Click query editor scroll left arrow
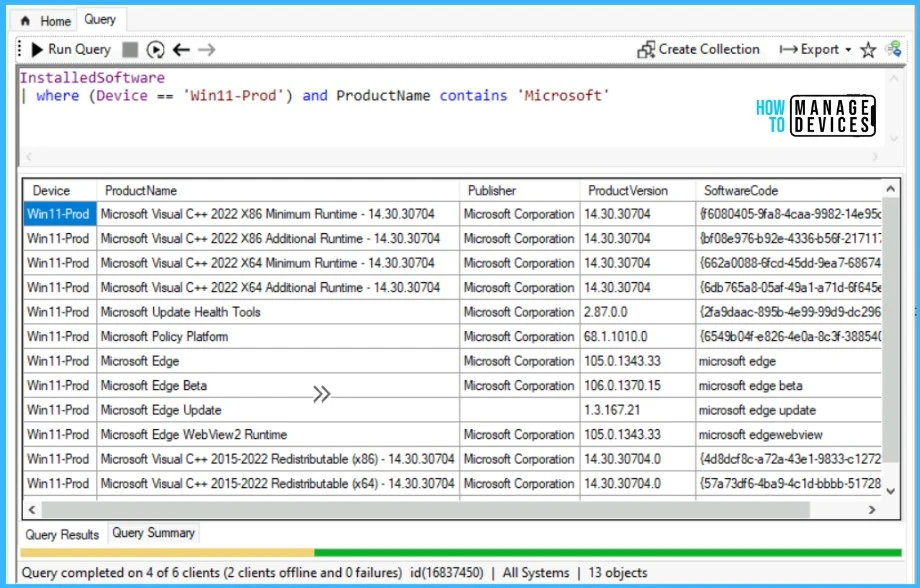 click(x=29, y=157)
